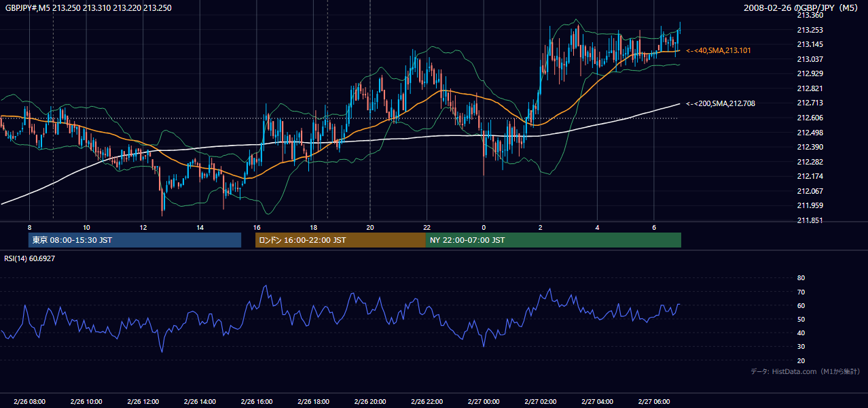Viewport: 868px width, 408px height.
Task: Click hour label 8 under the price chart
Action: (29, 227)
